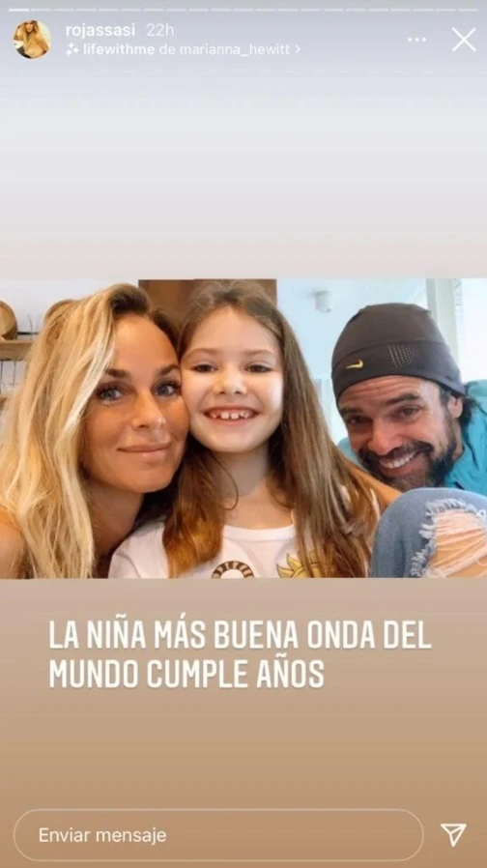Open the chevron after marianna_hewitt
The height and width of the screenshot is (868, 487).
point(298,49)
